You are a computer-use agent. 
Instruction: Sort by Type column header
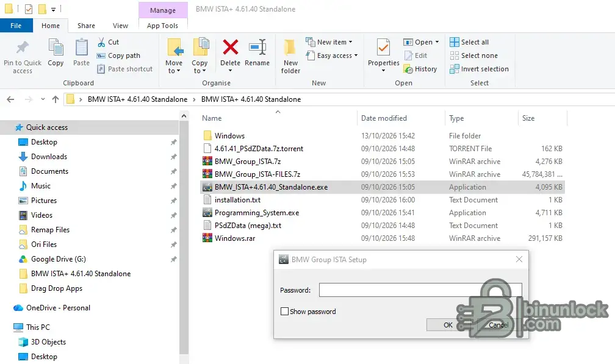pos(456,118)
